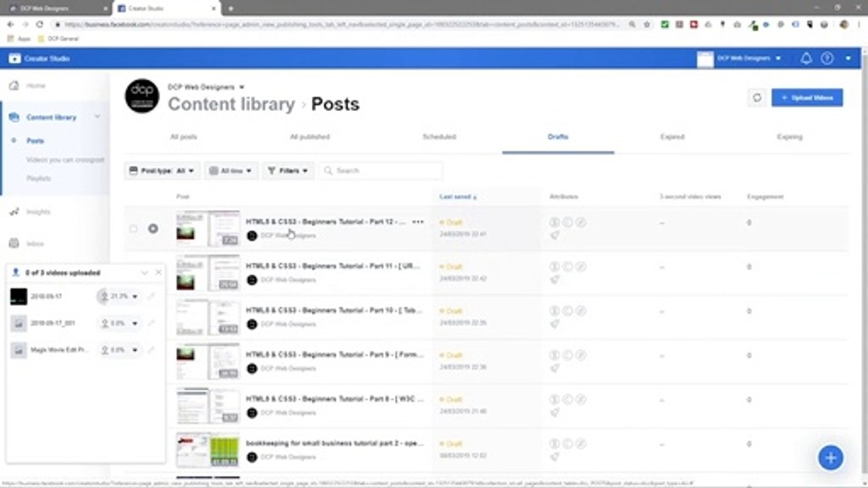Click the blue floating plus create button

pos(831,457)
